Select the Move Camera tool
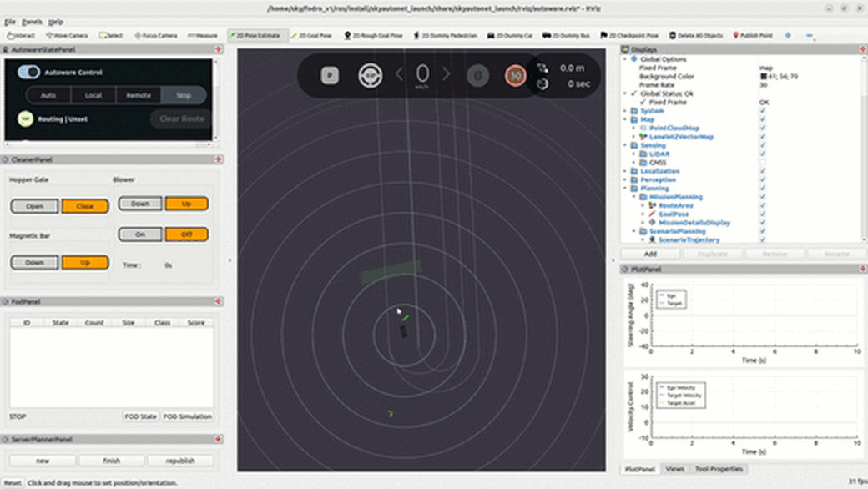 coord(67,35)
